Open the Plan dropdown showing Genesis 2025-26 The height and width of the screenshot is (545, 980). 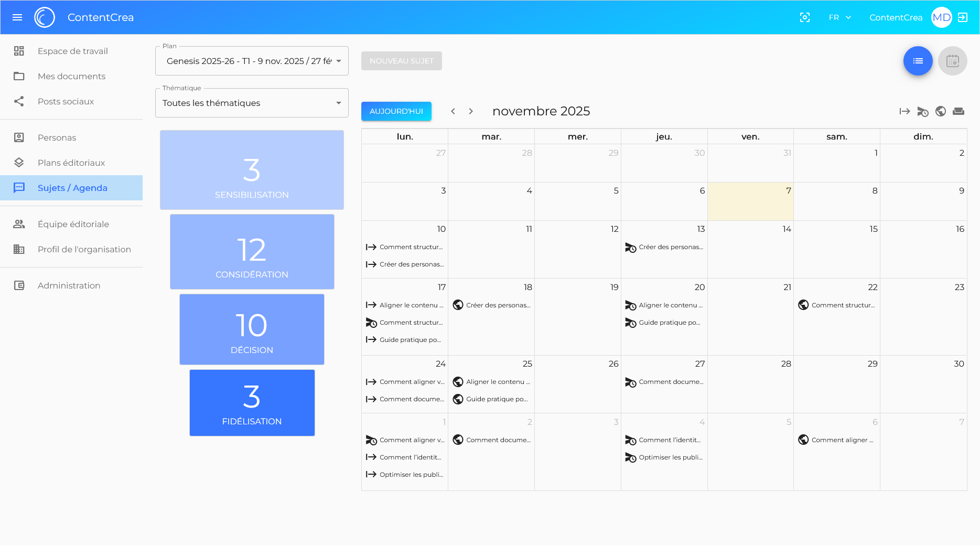(x=252, y=60)
